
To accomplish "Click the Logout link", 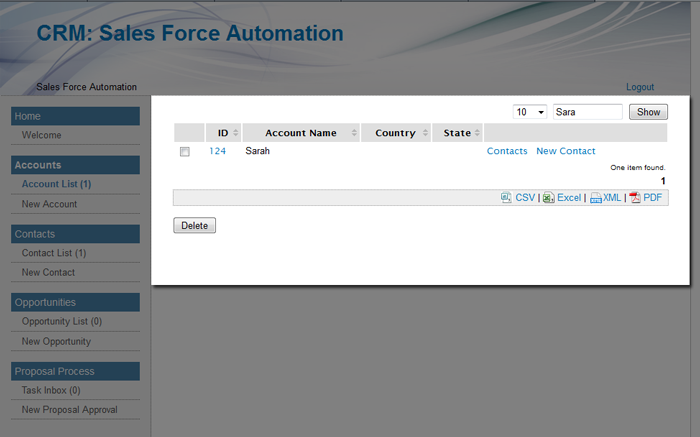I will (639, 87).
